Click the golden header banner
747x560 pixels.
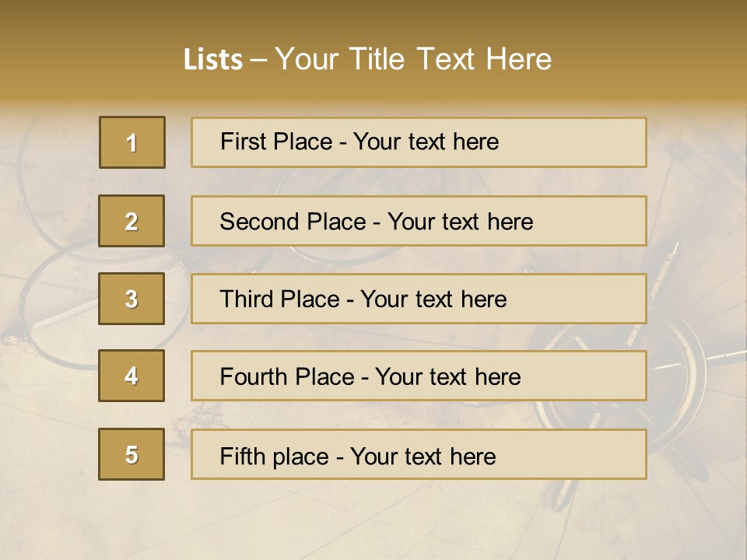coord(373,52)
